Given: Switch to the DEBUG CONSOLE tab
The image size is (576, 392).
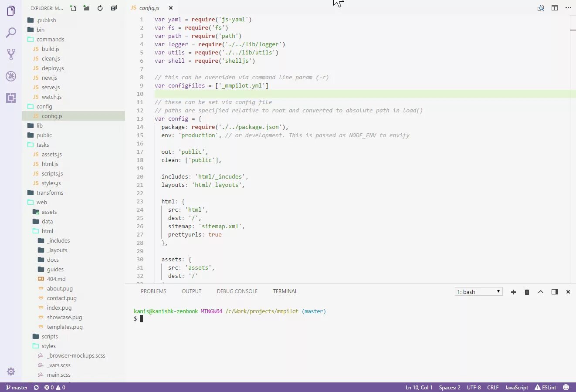Looking at the screenshot, I should pos(237,291).
